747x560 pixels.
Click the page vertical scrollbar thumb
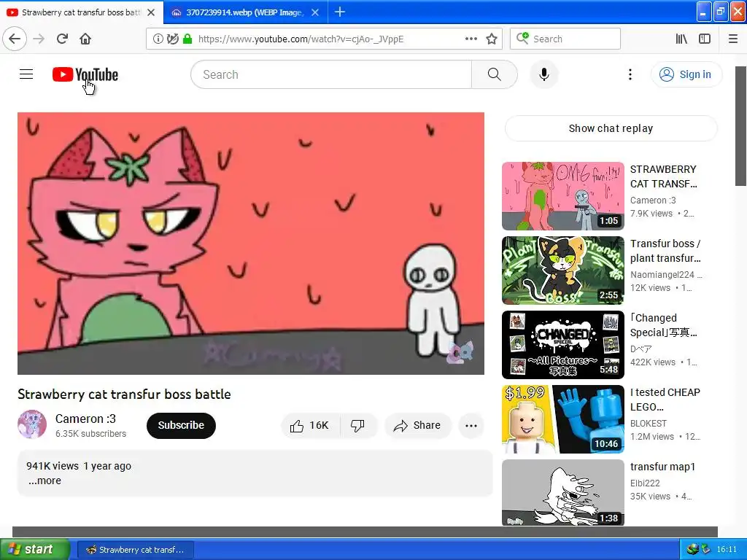point(740,126)
